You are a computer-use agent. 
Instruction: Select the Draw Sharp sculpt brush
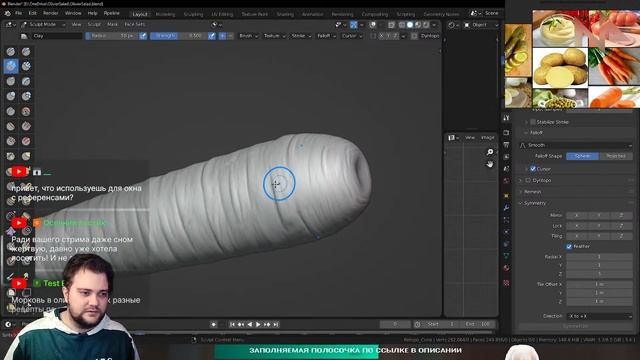coord(26,51)
